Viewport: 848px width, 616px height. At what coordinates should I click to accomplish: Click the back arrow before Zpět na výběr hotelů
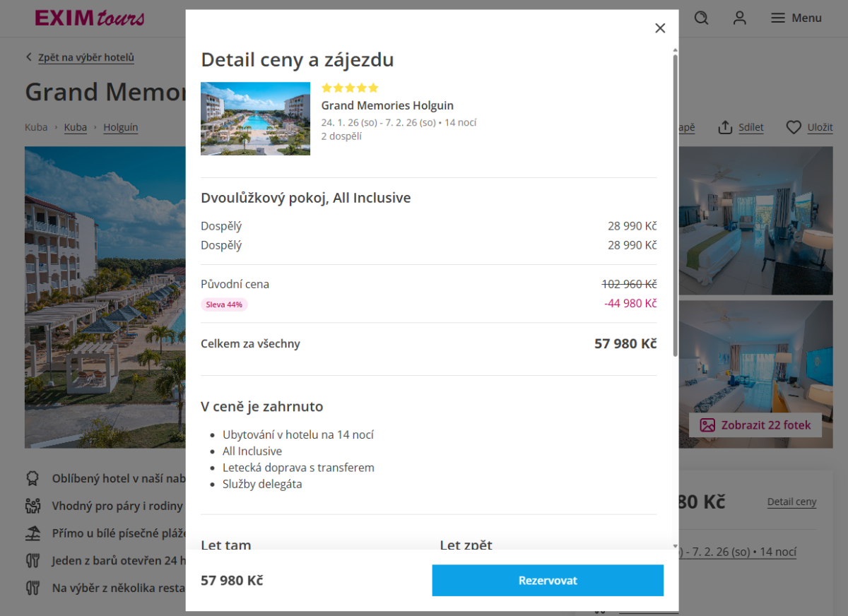tap(29, 58)
